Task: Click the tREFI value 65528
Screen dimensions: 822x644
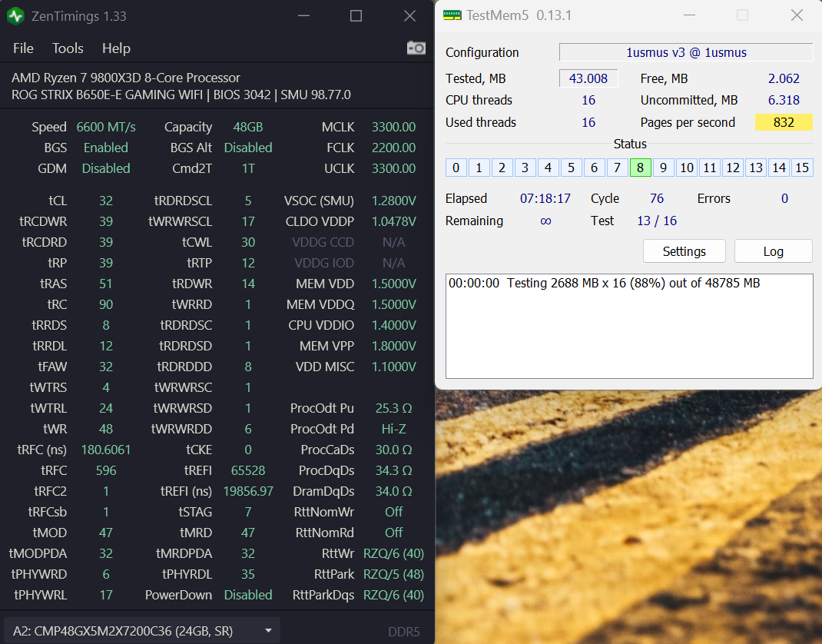Action: (x=248, y=470)
